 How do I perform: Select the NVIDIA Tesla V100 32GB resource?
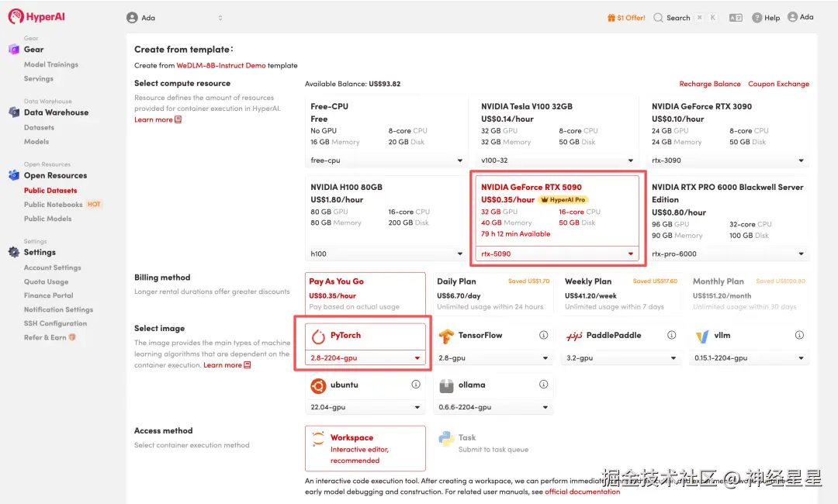point(557,124)
